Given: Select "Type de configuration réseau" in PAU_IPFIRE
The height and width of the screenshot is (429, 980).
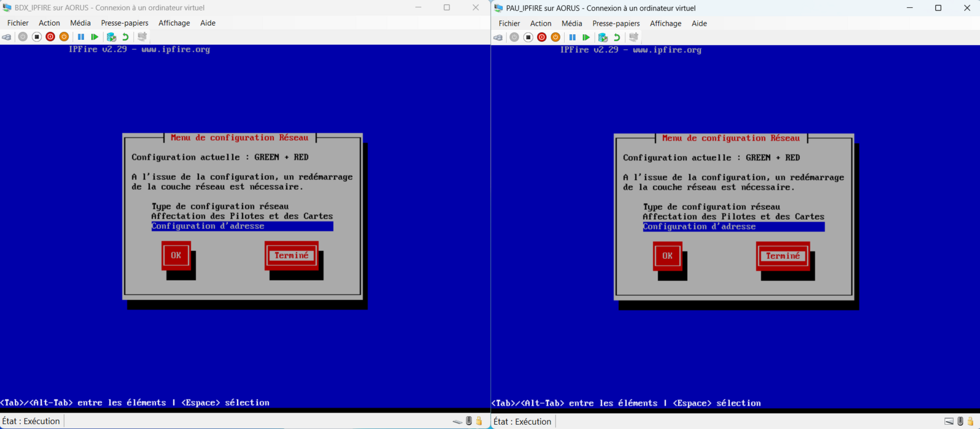Looking at the screenshot, I should coord(711,207).
